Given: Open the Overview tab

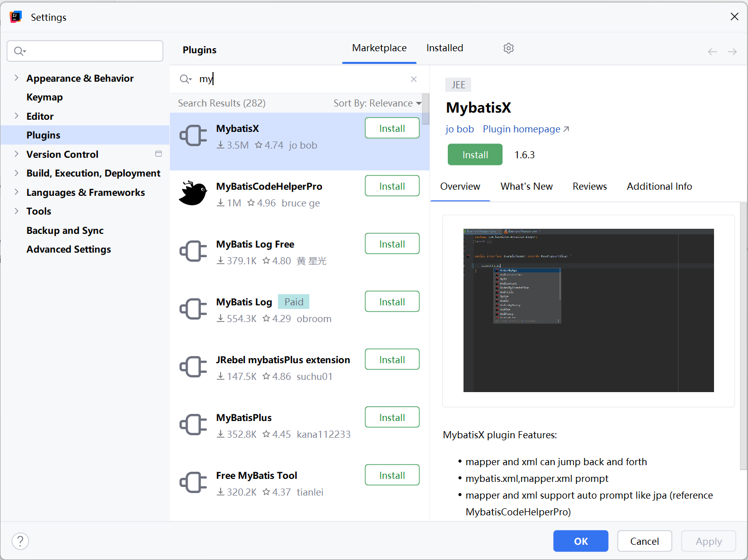Looking at the screenshot, I should point(460,186).
